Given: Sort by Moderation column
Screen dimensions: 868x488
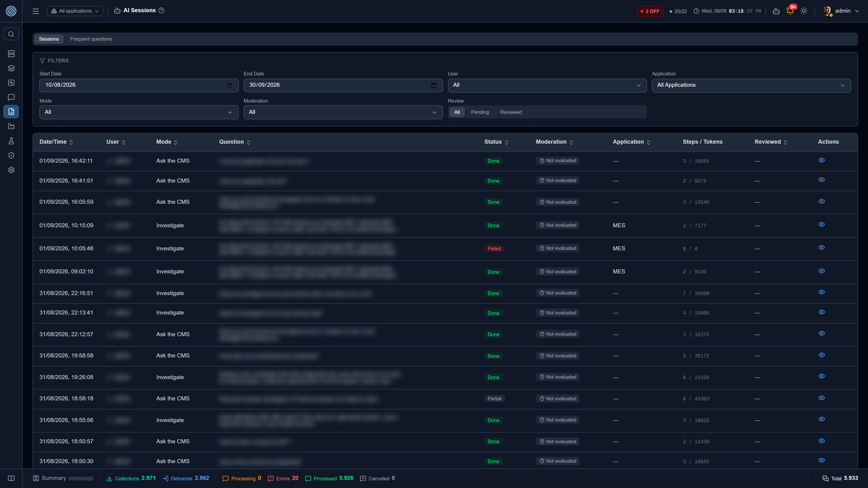Looking at the screenshot, I should (554, 142).
